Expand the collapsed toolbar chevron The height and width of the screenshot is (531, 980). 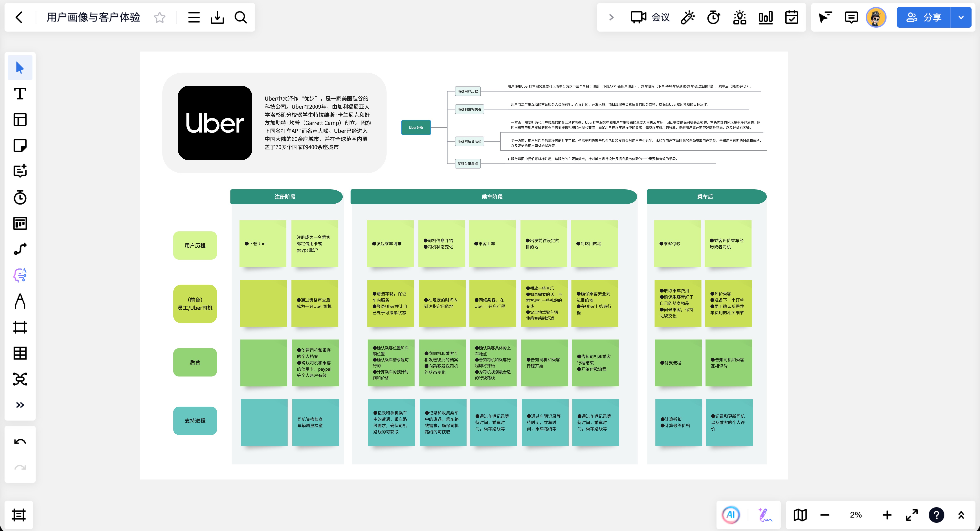[611, 17]
